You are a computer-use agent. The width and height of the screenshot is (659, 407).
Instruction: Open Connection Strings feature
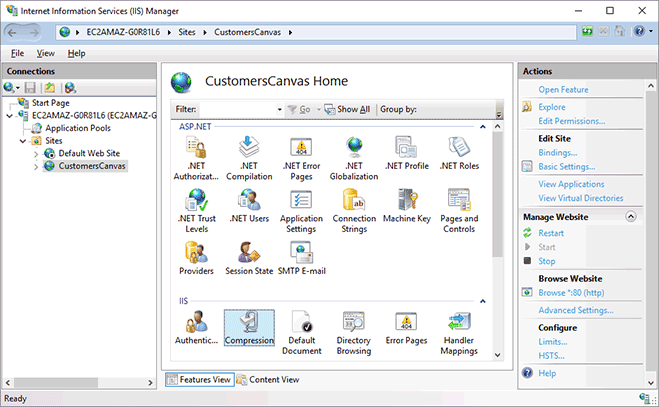pyautogui.click(x=354, y=210)
